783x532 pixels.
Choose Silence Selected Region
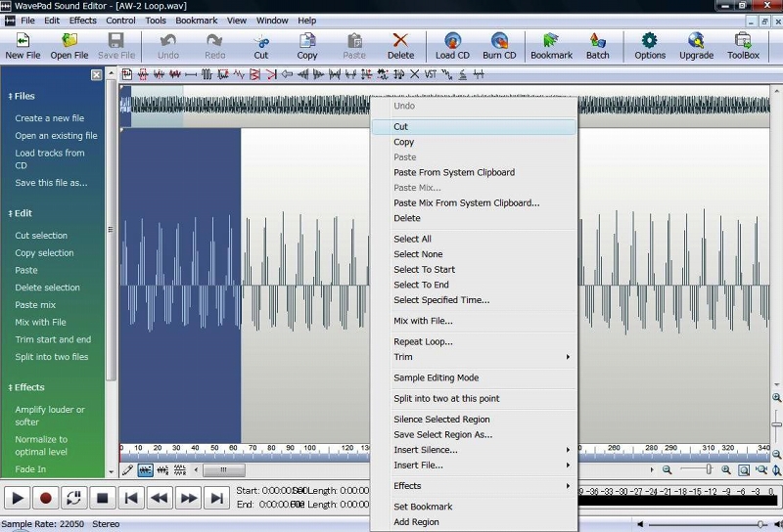(x=474, y=420)
